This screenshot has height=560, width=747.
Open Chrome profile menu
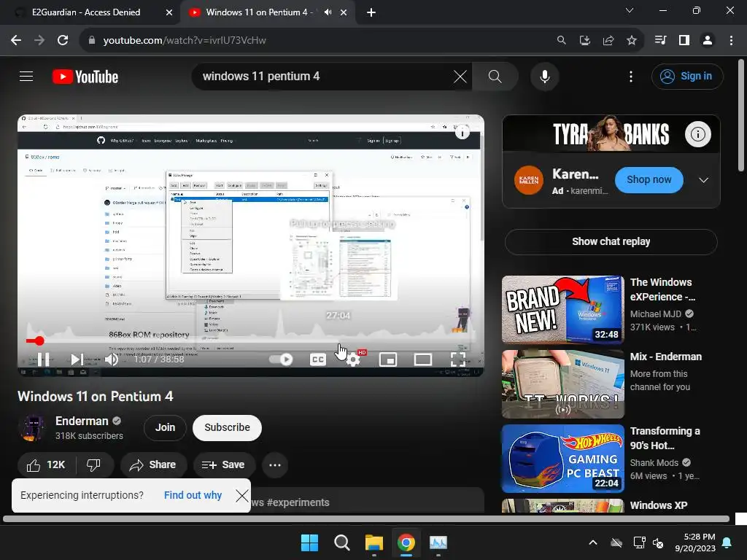708,41
